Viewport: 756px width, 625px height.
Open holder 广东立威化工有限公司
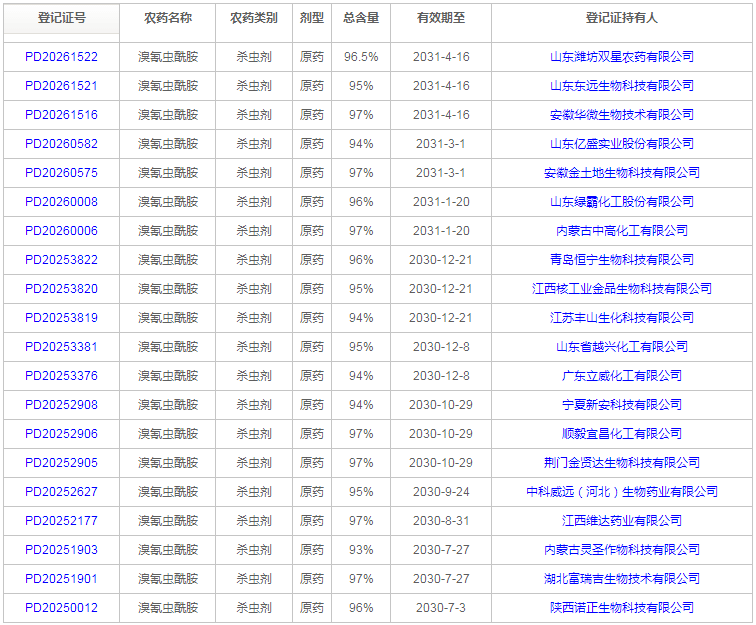[622, 375]
